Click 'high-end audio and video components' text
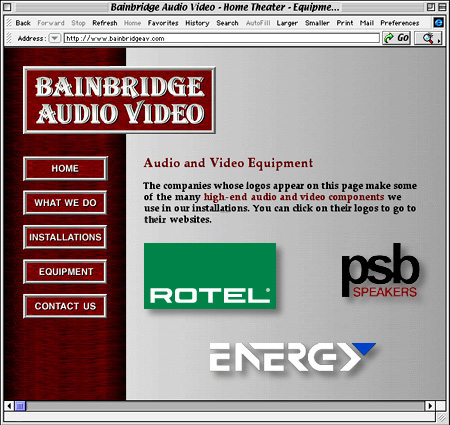 [x=294, y=197]
